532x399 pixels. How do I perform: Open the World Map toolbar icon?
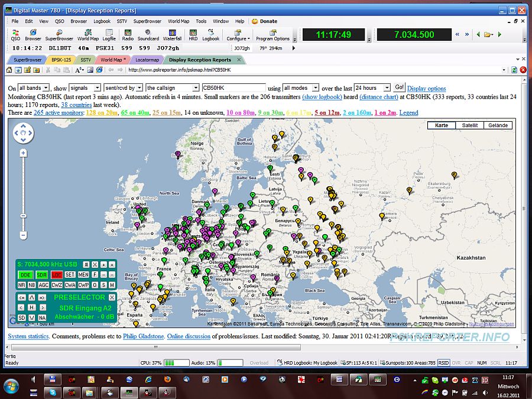click(x=88, y=34)
